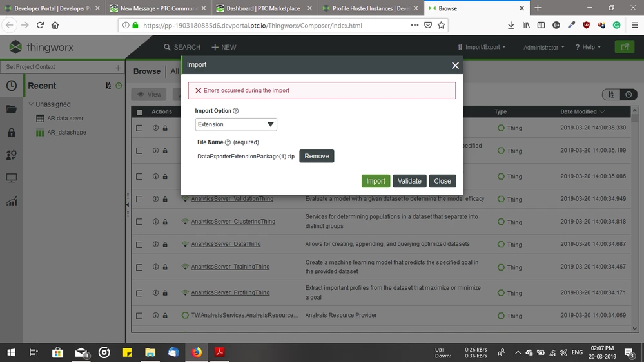The height and width of the screenshot is (362, 644).
Task: Click the Close button in Import dialog
Action: (x=442, y=181)
